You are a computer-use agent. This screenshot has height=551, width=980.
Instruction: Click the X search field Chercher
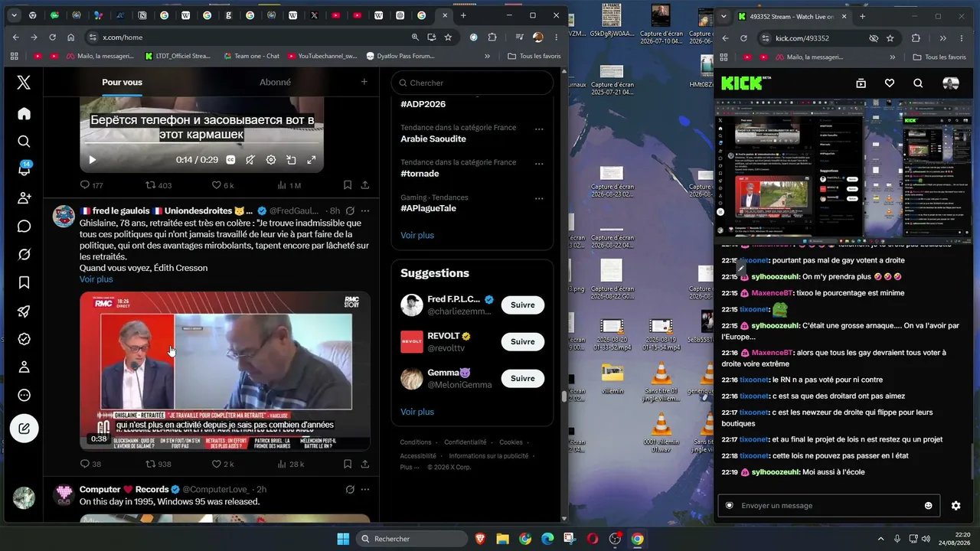pyautogui.click(x=472, y=83)
